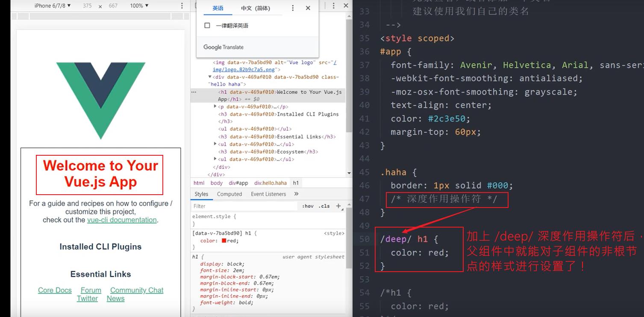Select h1 in breadcrumb bar

(x=296, y=183)
